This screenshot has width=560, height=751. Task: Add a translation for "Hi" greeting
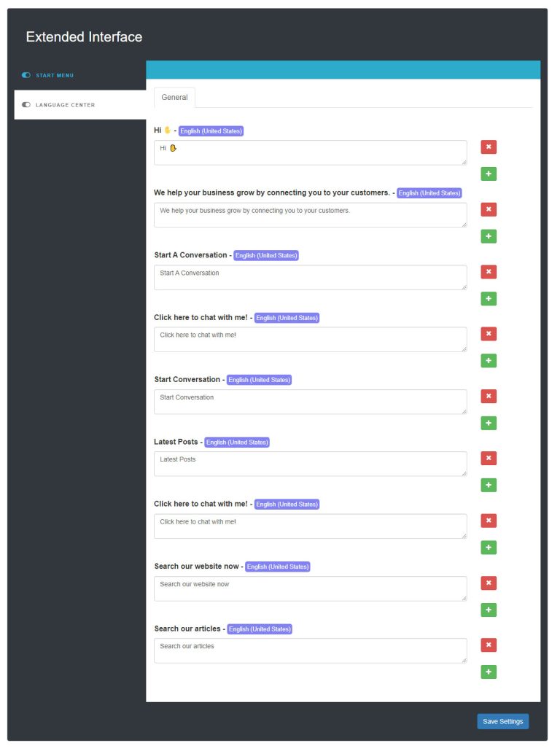[488, 174]
